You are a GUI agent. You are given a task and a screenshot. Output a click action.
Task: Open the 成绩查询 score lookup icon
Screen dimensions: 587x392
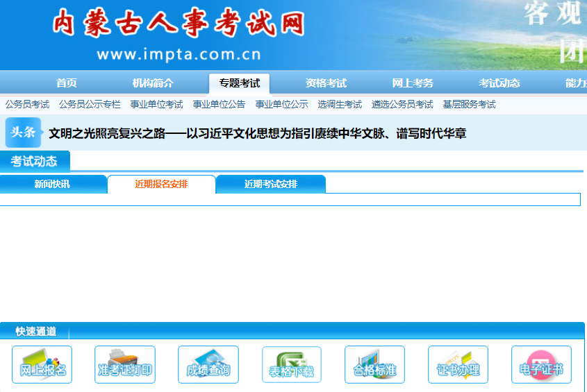(208, 364)
